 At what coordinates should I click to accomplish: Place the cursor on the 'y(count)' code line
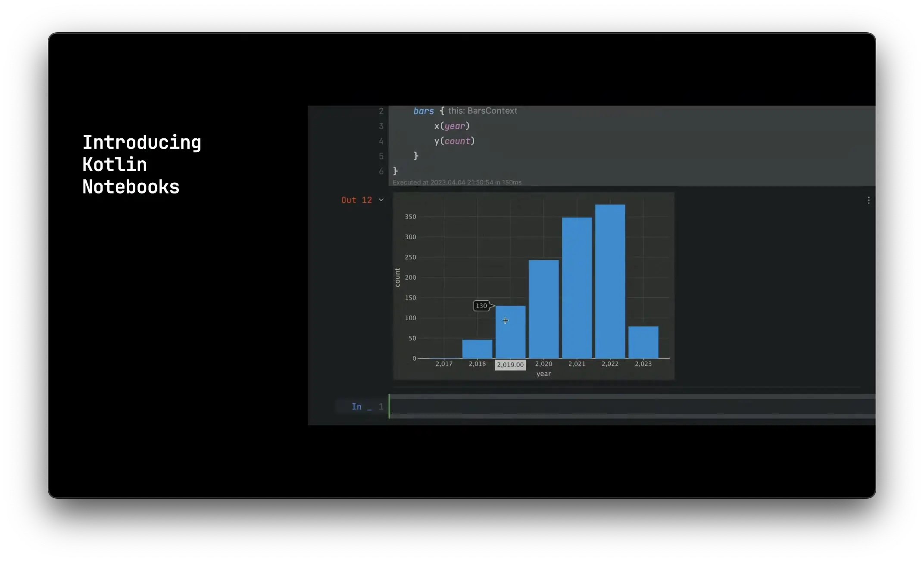pos(454,141)
